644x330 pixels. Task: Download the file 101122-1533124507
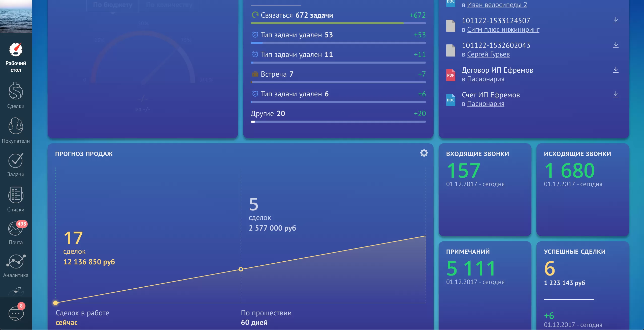tap(616, 20)
